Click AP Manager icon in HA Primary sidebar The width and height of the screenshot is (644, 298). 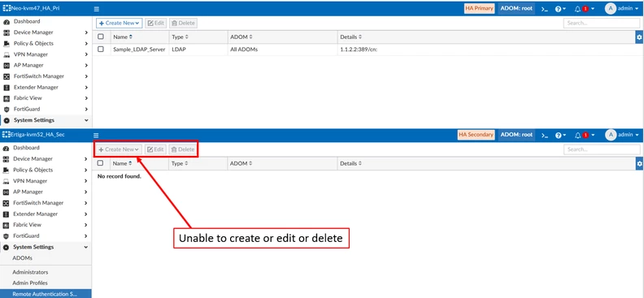[x=7, y=65]
